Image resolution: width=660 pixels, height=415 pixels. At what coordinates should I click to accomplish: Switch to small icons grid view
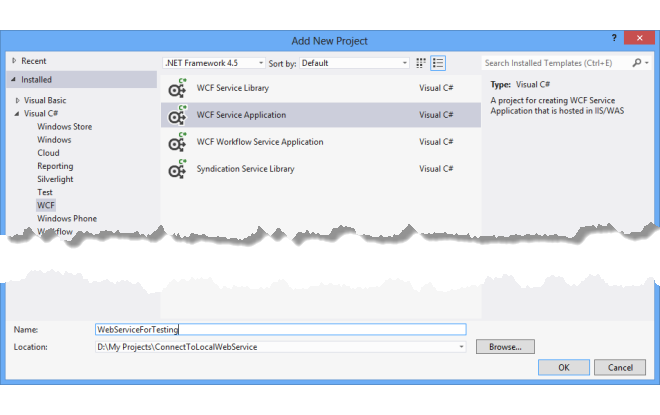point(420,63)
